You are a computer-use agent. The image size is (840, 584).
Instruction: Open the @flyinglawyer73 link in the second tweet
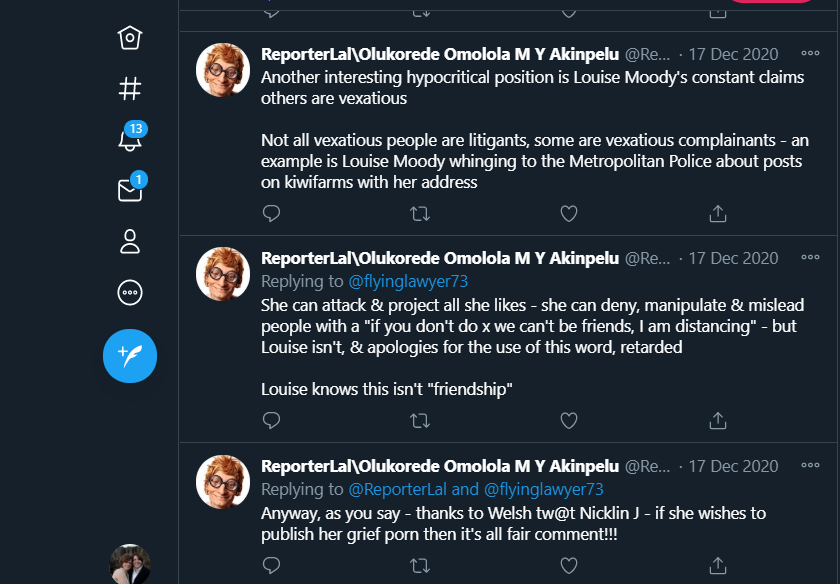[408, 281]
